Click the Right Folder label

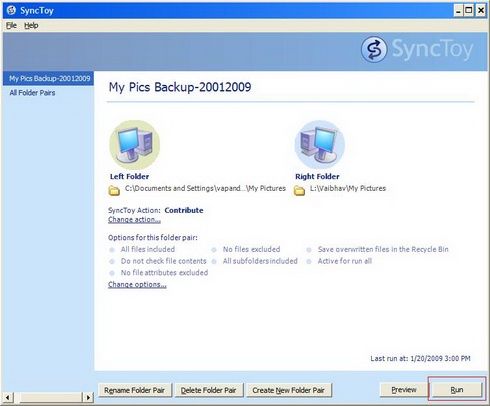coord(317,177)
